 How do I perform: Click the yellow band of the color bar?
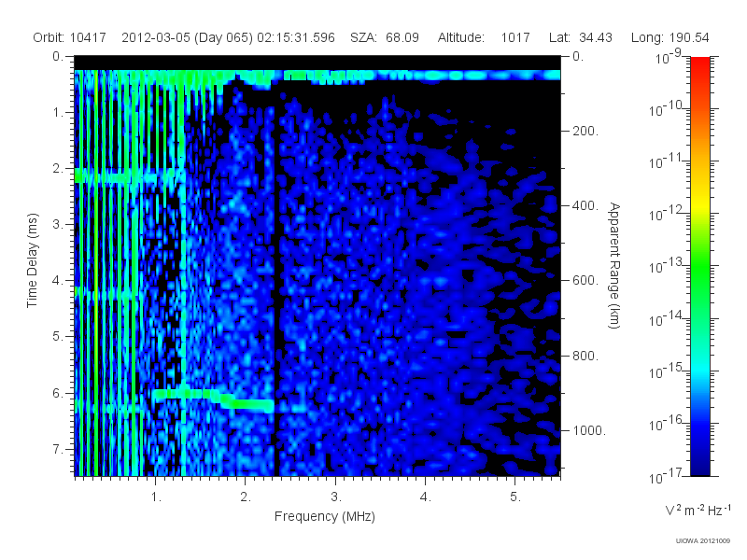tap(699, 204)
